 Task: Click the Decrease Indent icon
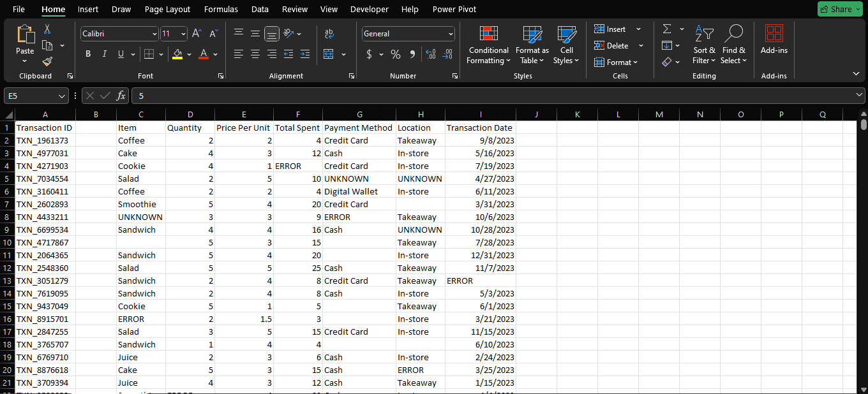point(288,54)
